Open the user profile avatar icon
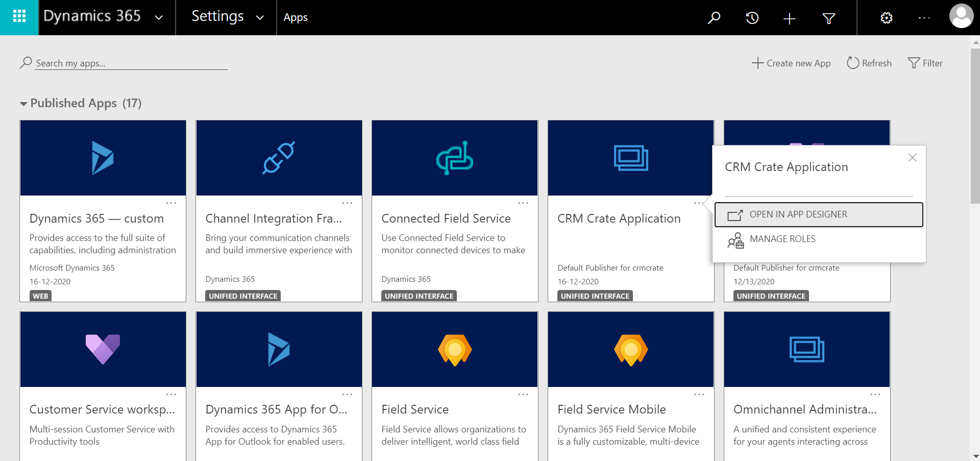The width and height of the screenshot is (980, 461). [961, 16]
